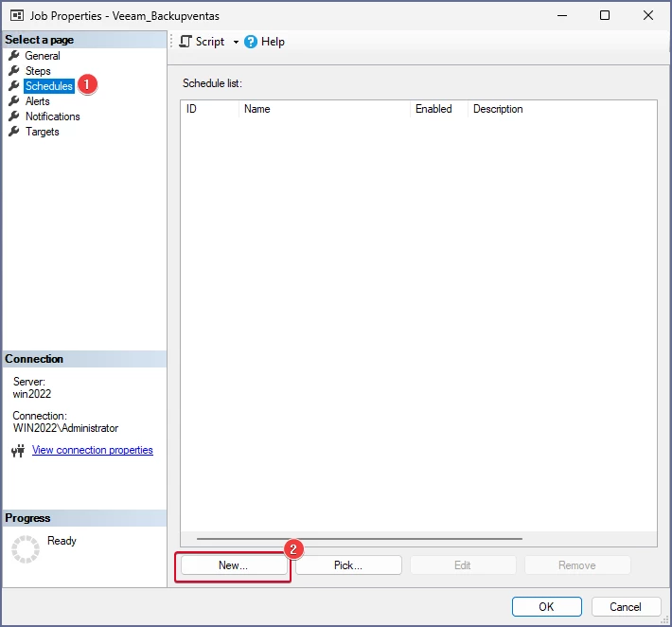Confirm with the OK button
This screenshot has height=627, width=672.
pos(547,607)
